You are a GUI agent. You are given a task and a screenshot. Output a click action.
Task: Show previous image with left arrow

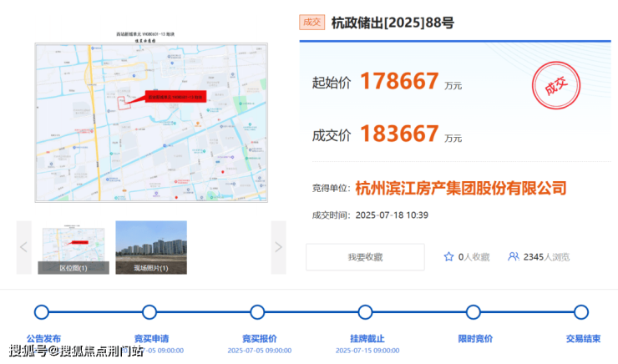tap(23, 247)
